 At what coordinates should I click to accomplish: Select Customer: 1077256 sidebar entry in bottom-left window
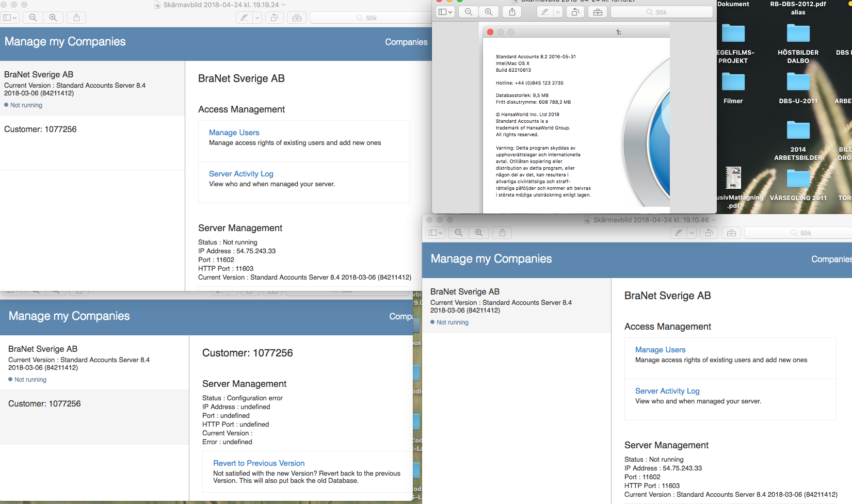94,417
